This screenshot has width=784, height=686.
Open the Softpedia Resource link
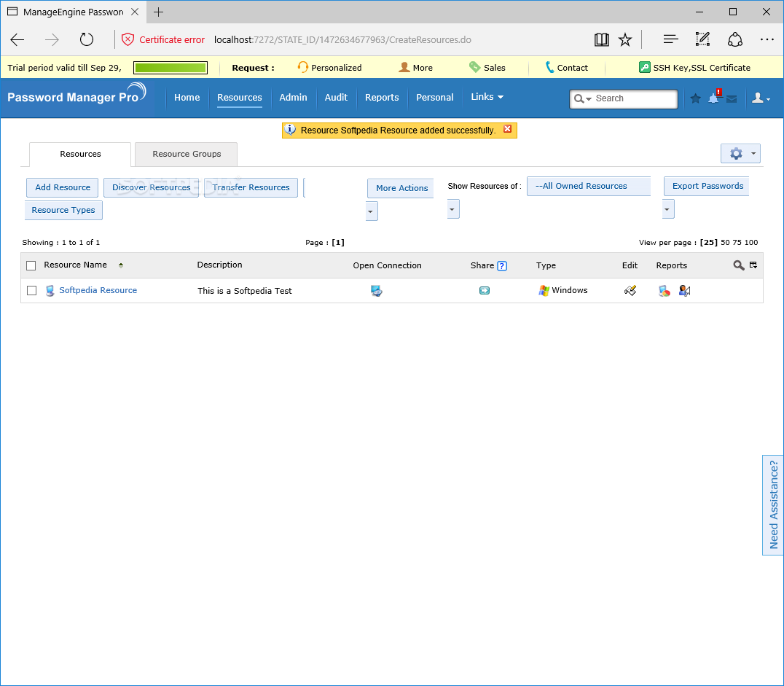click(98, 290)
